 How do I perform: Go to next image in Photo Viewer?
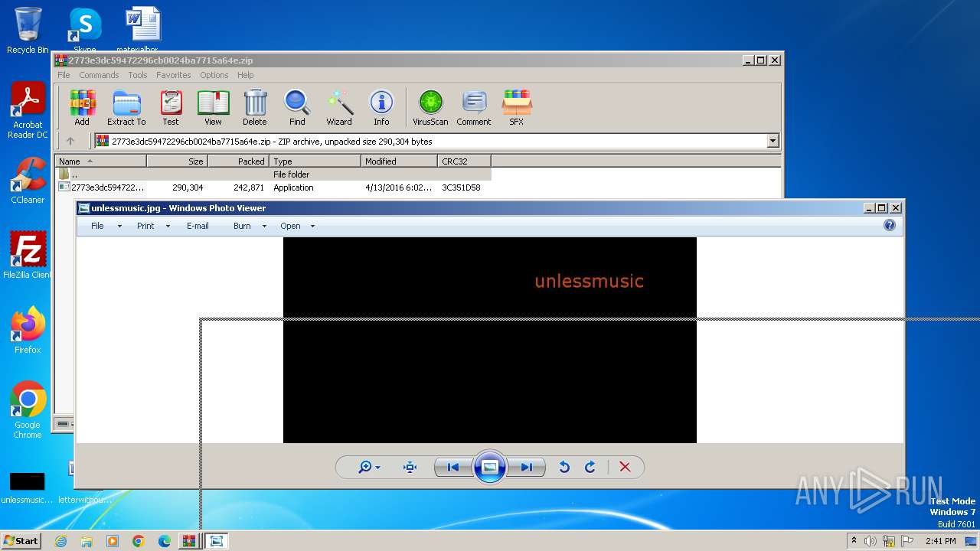point(527,467)
